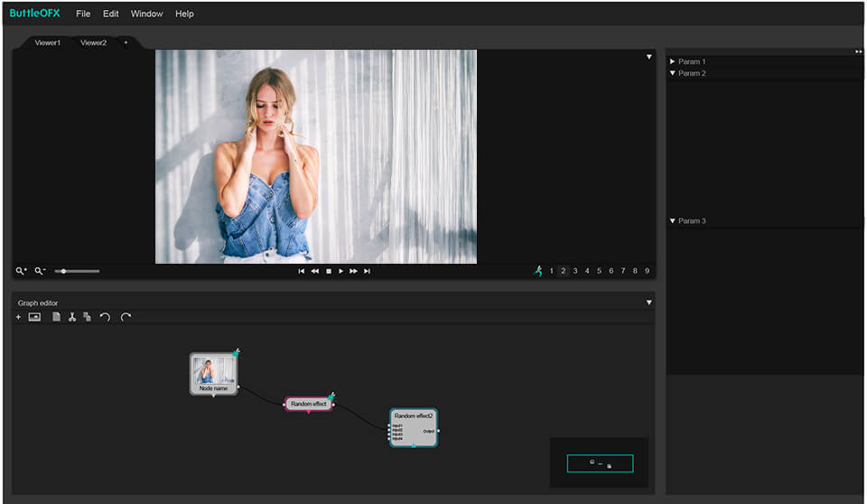Image resolution: width=867 pixels, height=504 pixels.
Task: Click the image import icon in Graph toolbar
Action: point(34,317)
